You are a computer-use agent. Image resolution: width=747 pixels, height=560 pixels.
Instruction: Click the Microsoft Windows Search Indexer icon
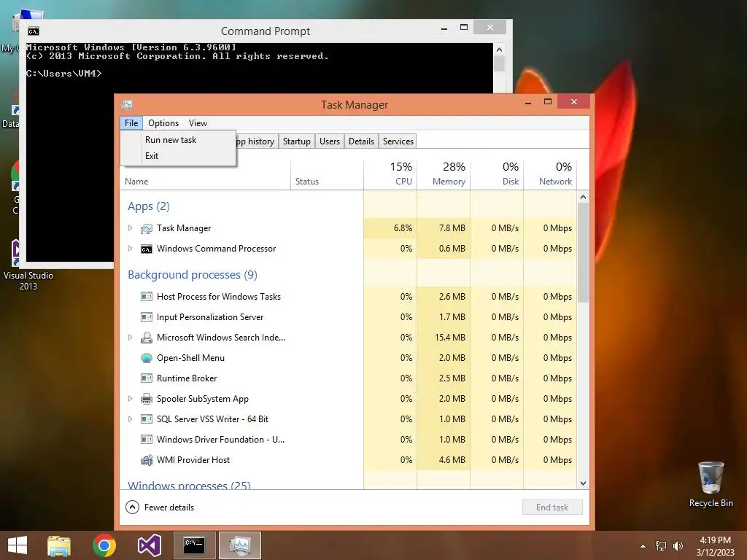[146, 338]
